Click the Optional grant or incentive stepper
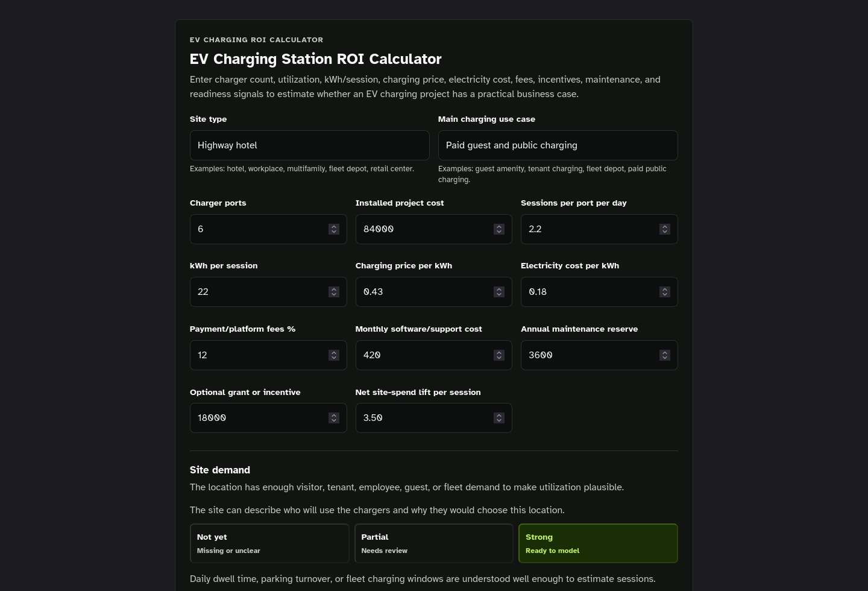The image size is (868, 591). (x=334, y=418)
